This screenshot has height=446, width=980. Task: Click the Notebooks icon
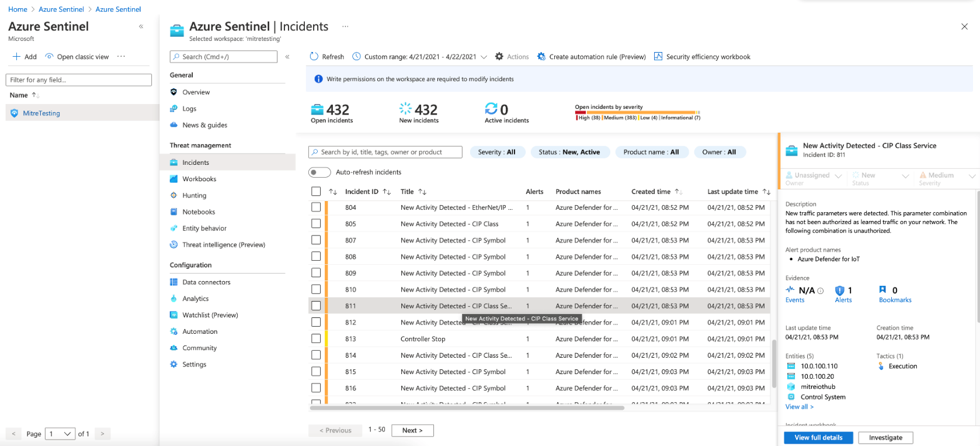[x=173, y=212]
